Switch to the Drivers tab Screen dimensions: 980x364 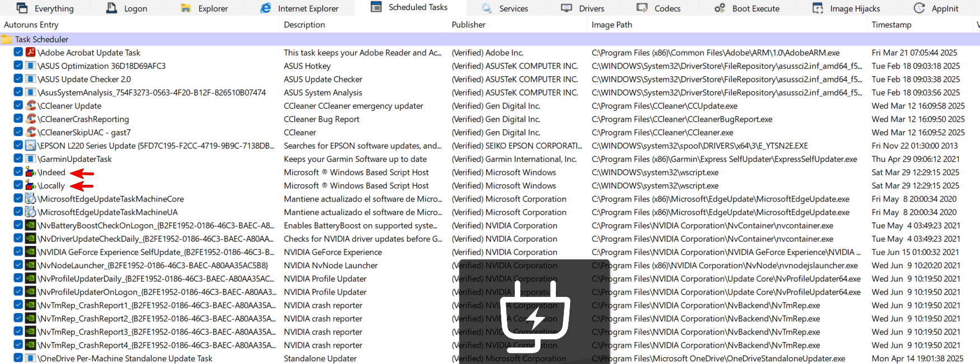582,8
